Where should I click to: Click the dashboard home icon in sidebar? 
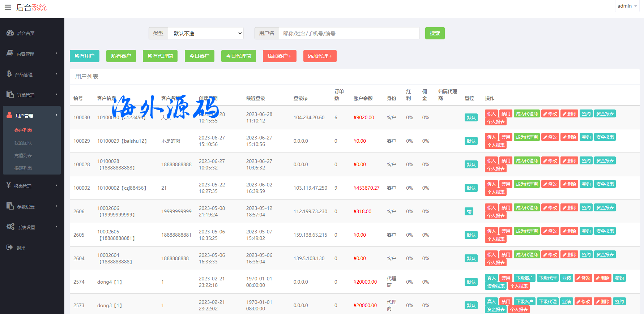(10, 33)
